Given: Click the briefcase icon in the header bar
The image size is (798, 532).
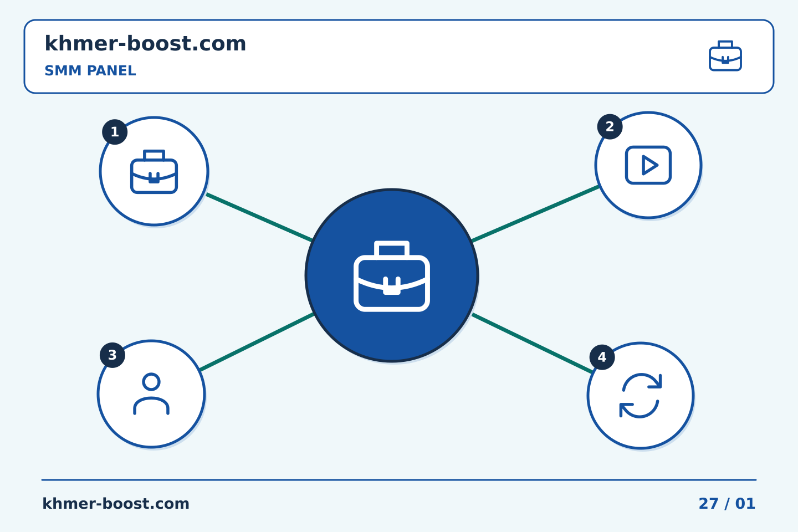Looking at the screenshot, I should [725, 56].
